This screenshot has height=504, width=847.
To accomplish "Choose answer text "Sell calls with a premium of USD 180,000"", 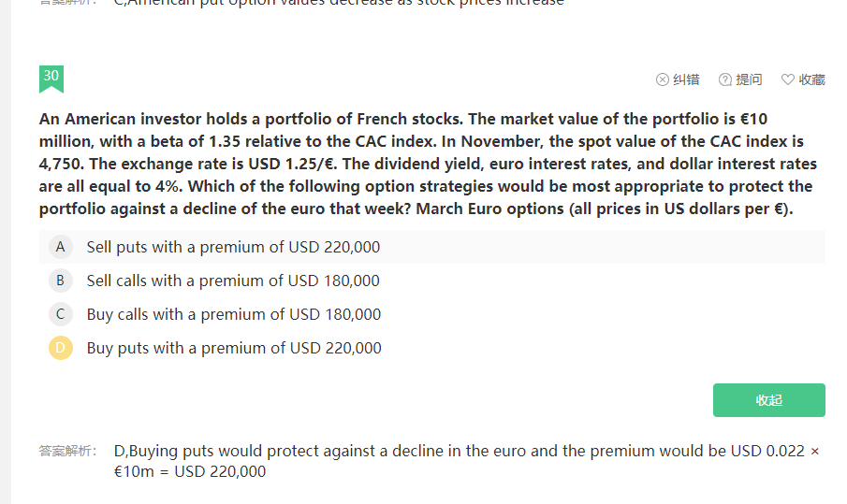I will click(233, 281).
